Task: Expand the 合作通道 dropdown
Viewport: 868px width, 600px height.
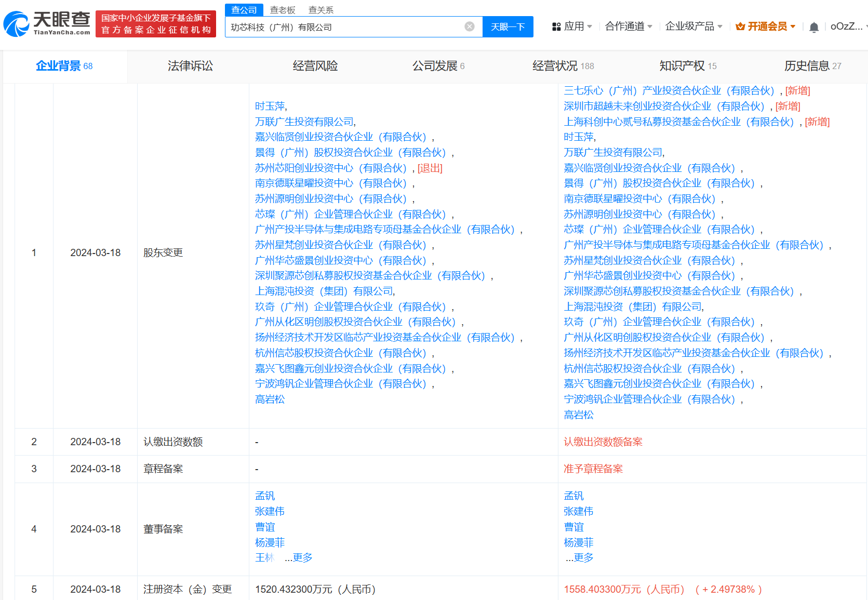Action: click(x=629, y=26)
